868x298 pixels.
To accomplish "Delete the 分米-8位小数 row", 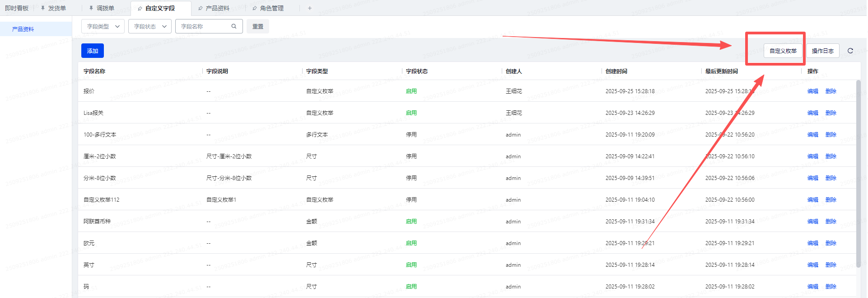I will coord(831,178).
